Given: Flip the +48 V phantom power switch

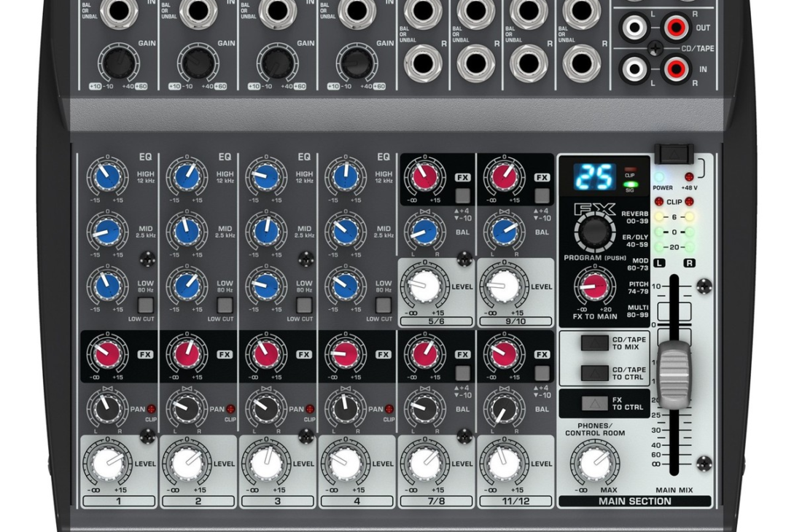Looking at the screenshot, I should pos(674,153).
